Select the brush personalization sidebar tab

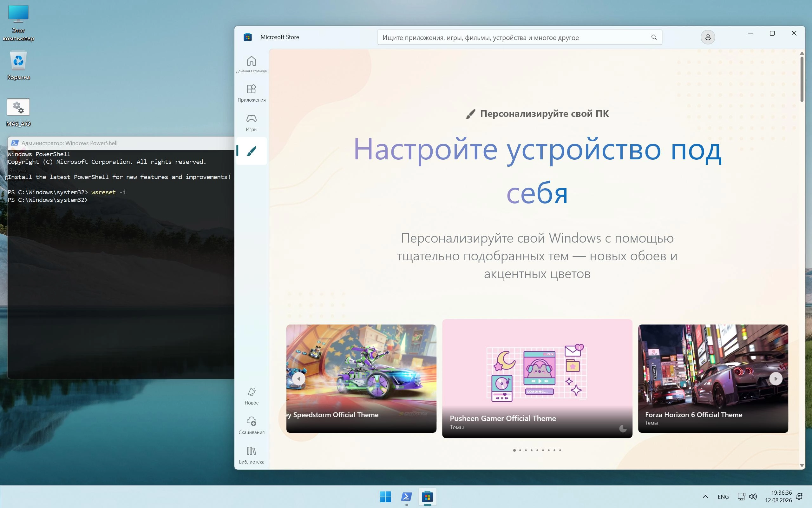coord(251,151)
